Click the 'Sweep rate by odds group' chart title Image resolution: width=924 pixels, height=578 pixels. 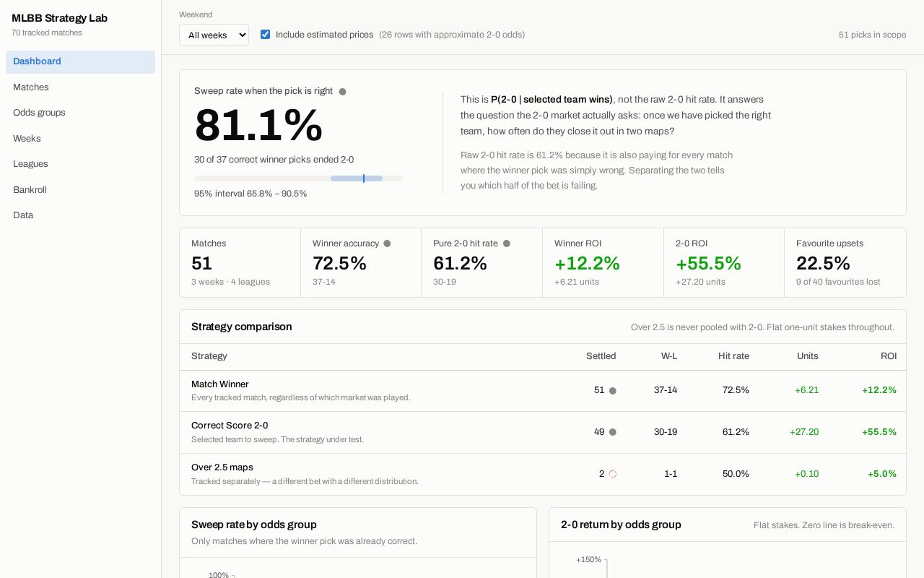tap(254, 525)
